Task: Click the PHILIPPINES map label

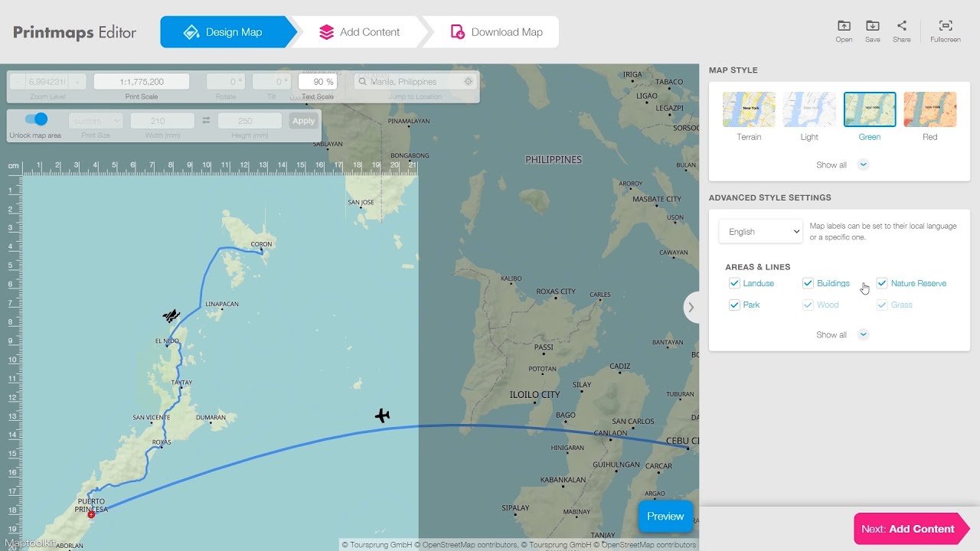Action: click(554, 160)
